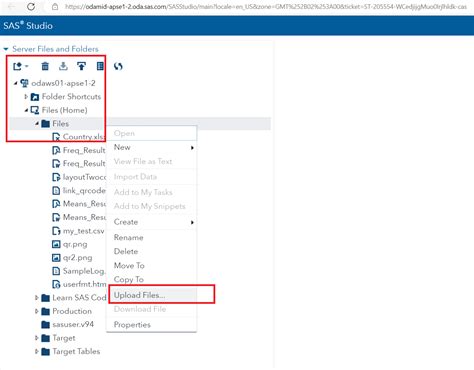This screenshot has height=370, width=474.
Task: Select the userfmt.htm file
Action: coord(79,284)
